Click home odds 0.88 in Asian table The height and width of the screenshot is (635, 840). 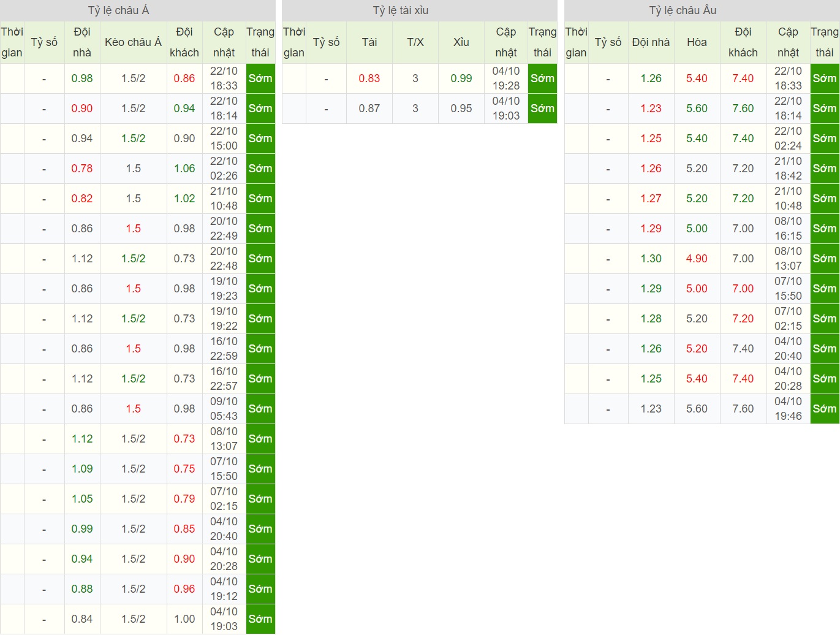[x=82, y=589]
